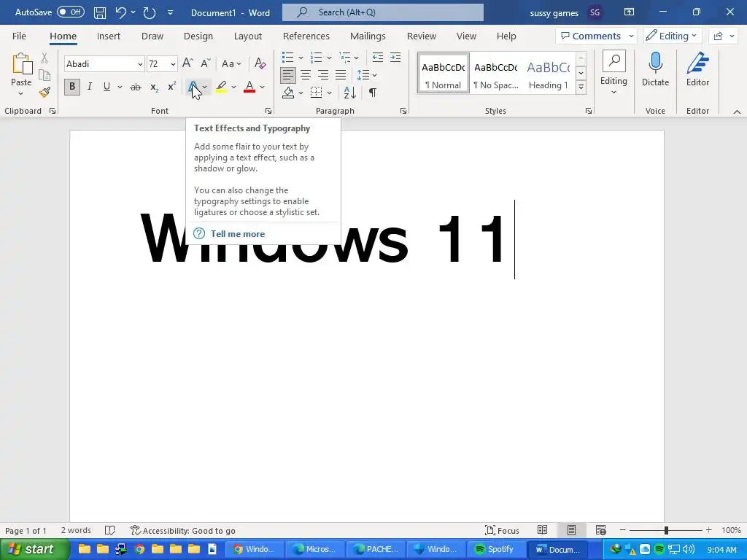This screenshot has width=747, height=560.
Task: Show paragraph marks pilcrow icon
Action: pos(373,93)
